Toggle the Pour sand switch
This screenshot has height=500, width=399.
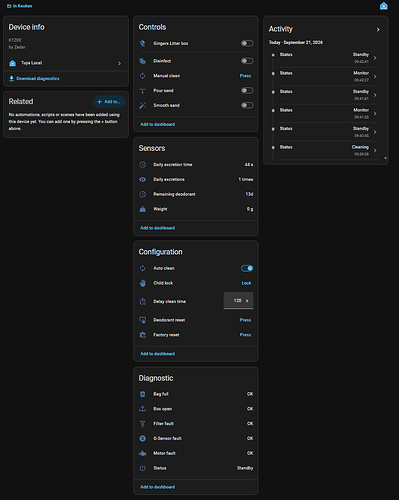pyautogui.click(x=247, y=91)
